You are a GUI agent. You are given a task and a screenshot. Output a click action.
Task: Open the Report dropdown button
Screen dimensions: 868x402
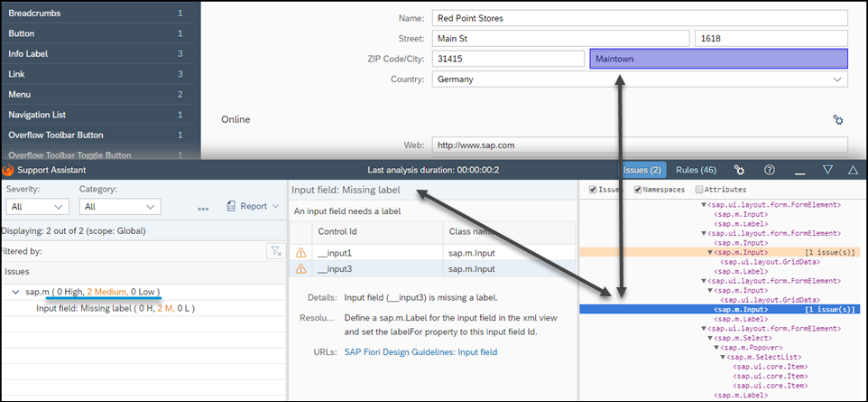[x=253, y=206]
